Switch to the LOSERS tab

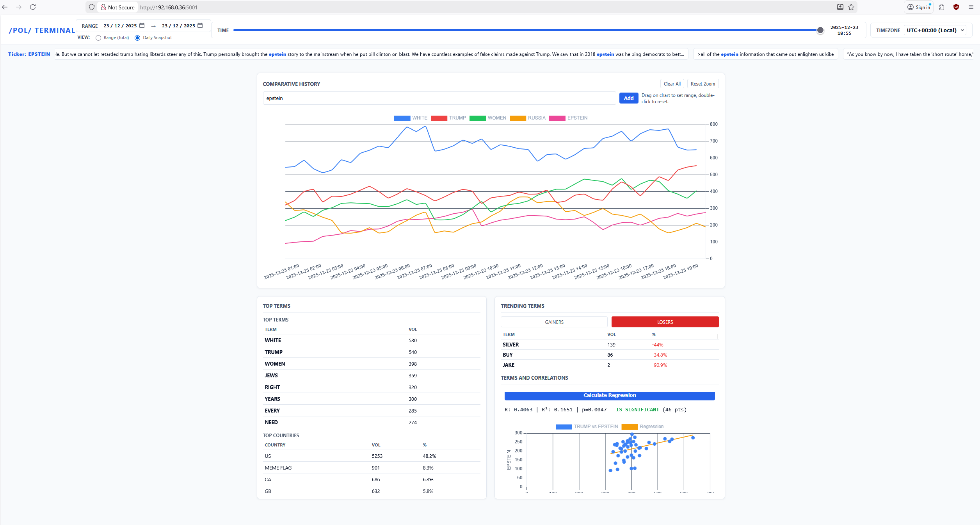point(665,322)
